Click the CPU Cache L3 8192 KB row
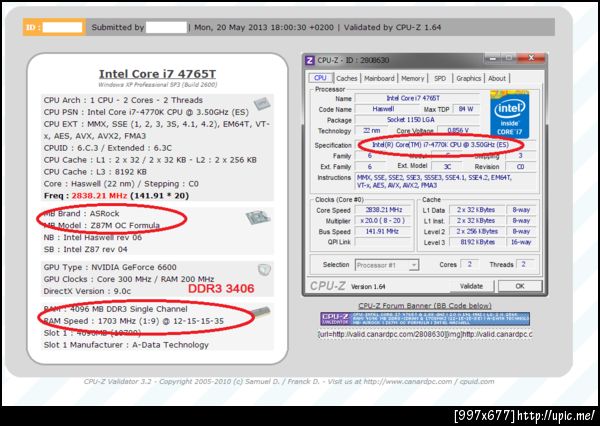600x426 pixels. (x=95, y=172)
